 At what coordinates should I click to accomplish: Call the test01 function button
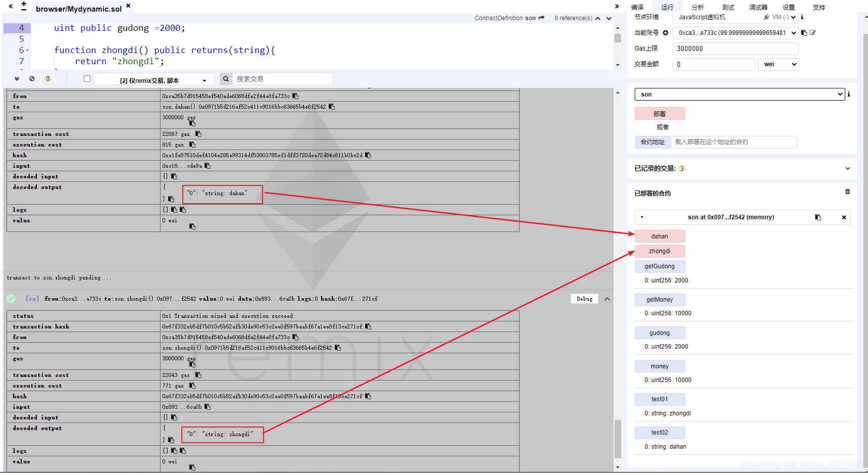click(x=660, y=399)
